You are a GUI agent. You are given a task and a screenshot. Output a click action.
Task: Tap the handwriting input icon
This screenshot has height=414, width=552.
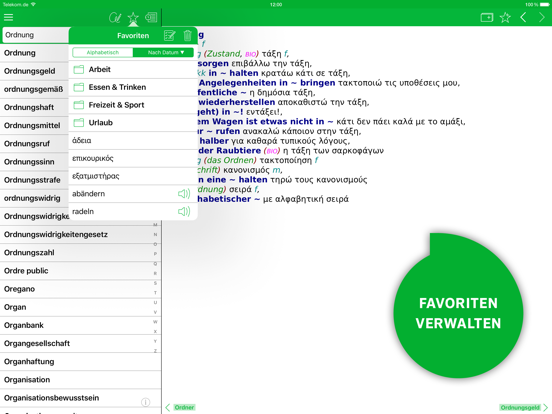[115, 17]
